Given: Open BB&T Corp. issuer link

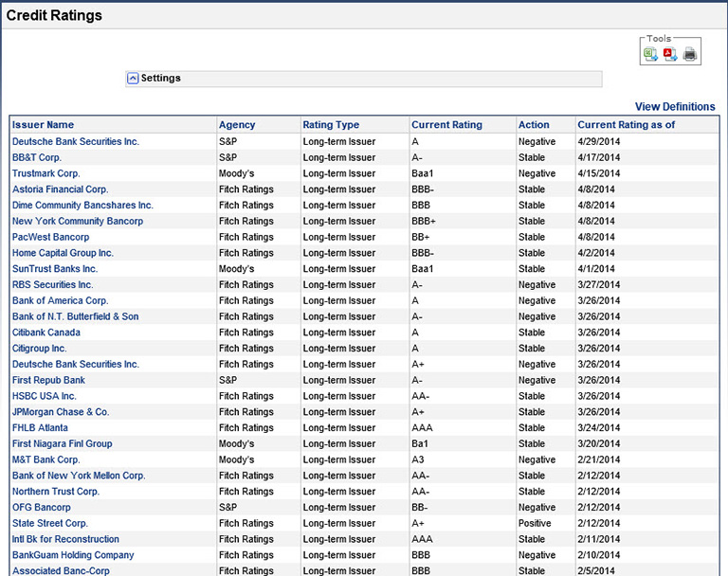Looking at the screenshot, I should coord(37,157).
